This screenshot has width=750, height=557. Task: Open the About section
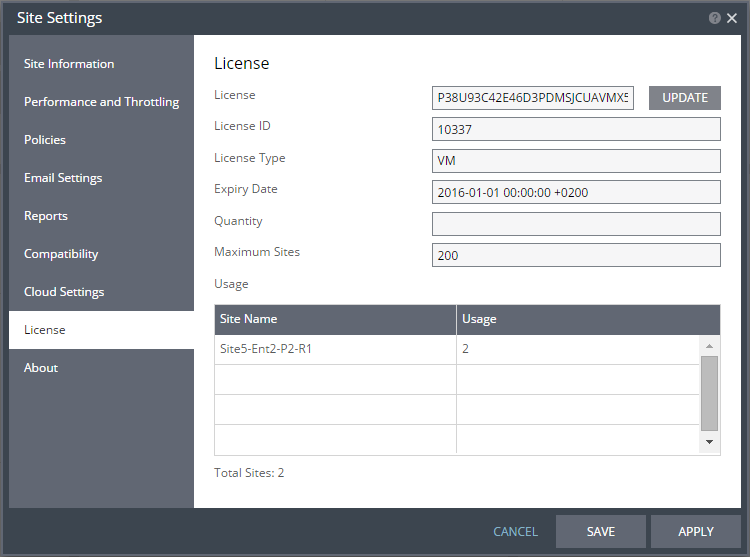click(101, 368)
